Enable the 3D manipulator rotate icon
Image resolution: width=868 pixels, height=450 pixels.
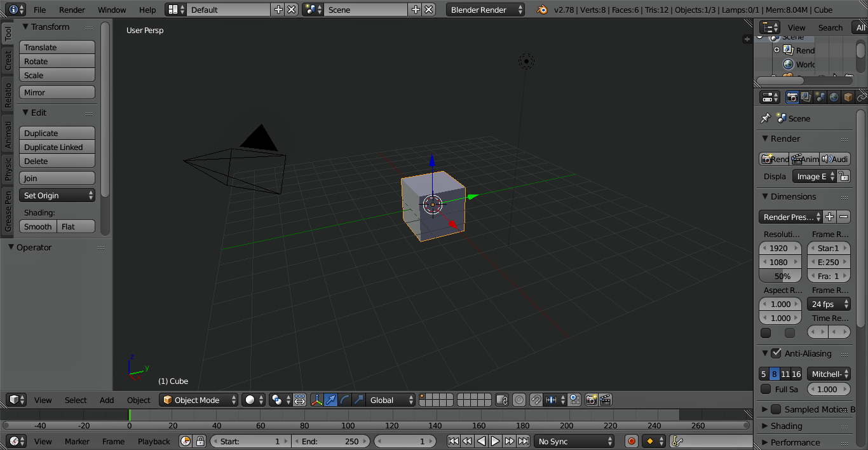344,400
